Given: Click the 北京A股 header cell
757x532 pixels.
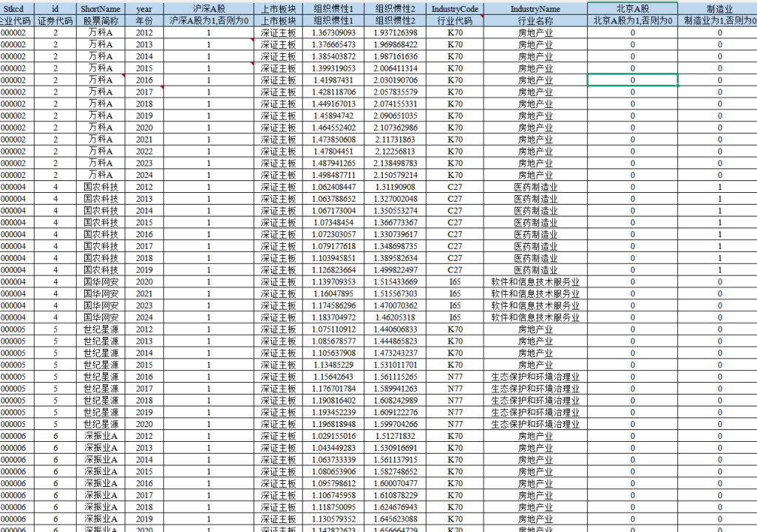Looking at the screenshot, I should pos(632,8).
